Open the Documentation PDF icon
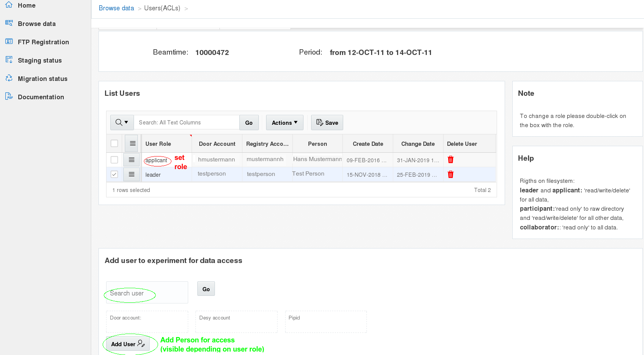Viewport: 644px width, 355px height. pos(9,97)
